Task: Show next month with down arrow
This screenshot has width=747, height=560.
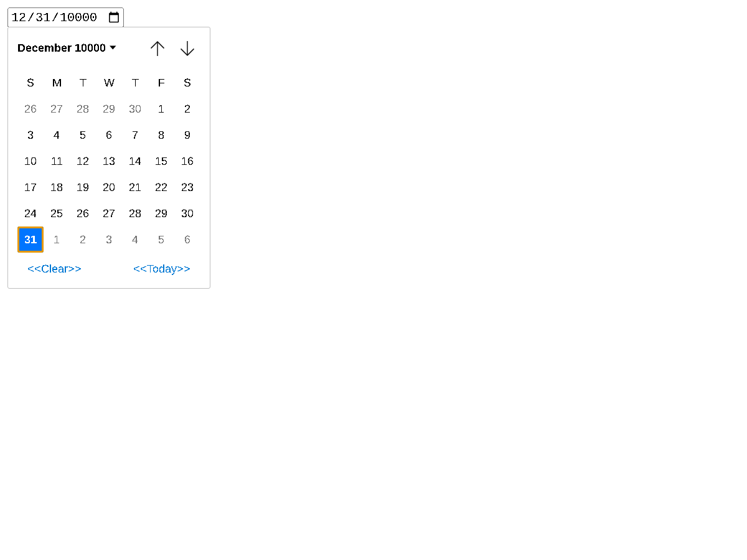Action: click(187, 48)
